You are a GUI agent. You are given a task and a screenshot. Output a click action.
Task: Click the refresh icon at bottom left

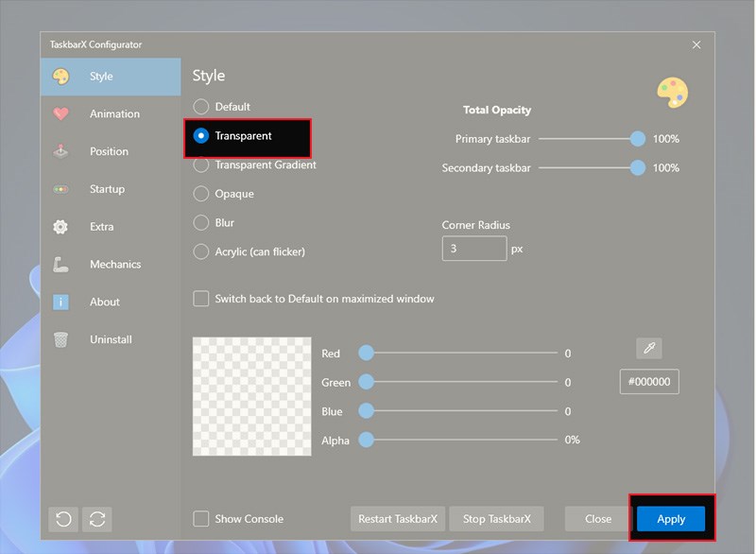pyautogui.click(x=96, y=518)
